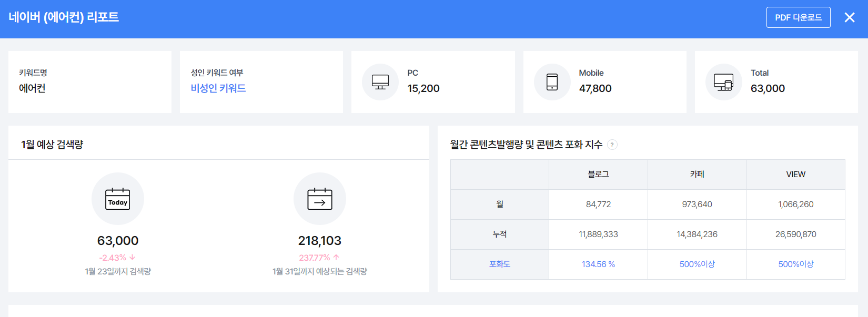This screenshot has width=868, height=317.
Task: Click the Total devices icon
Action: pos(724,82)
